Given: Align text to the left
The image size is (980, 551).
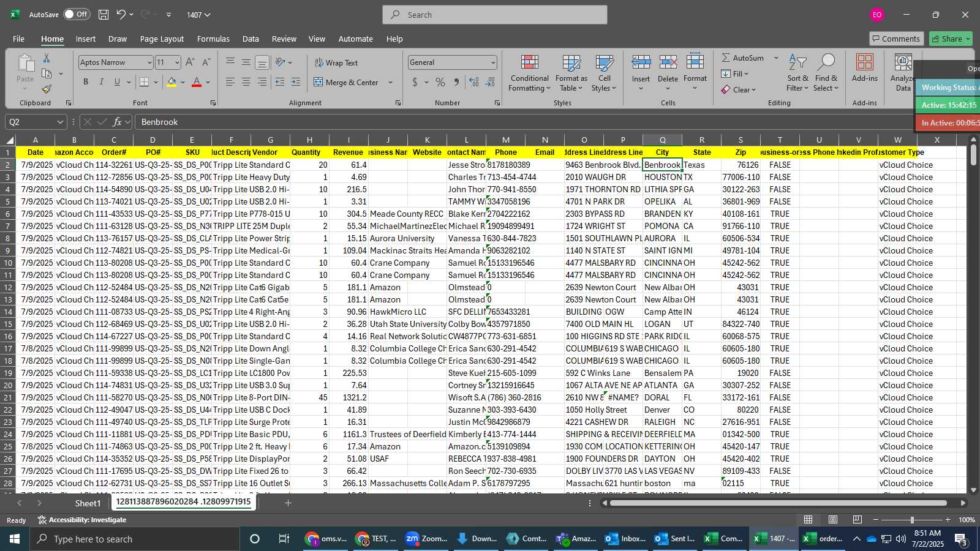Looking at the screenshot, I should pos(230,82).
